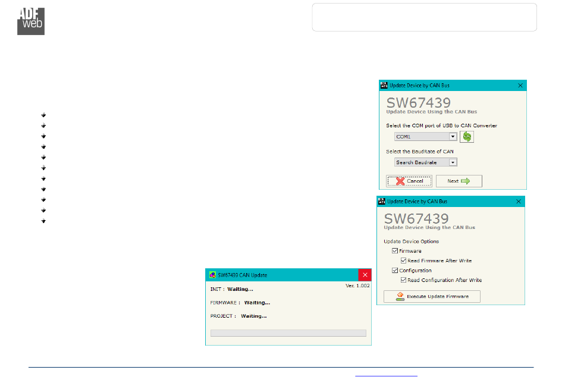This screenshot has height=392, width=565.
Task: Click the Update Device Options label
Action: point(411,242)
